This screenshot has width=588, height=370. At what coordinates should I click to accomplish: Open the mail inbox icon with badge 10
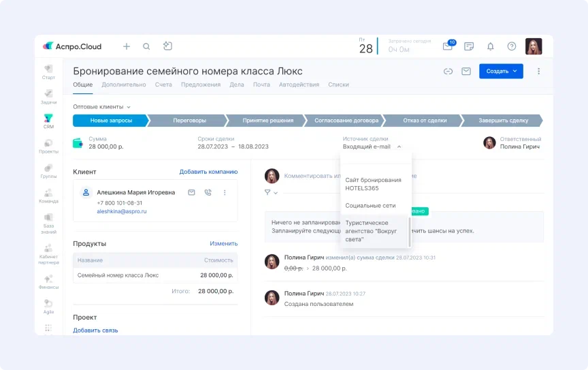pyautogui.click(x=448, y=46)
